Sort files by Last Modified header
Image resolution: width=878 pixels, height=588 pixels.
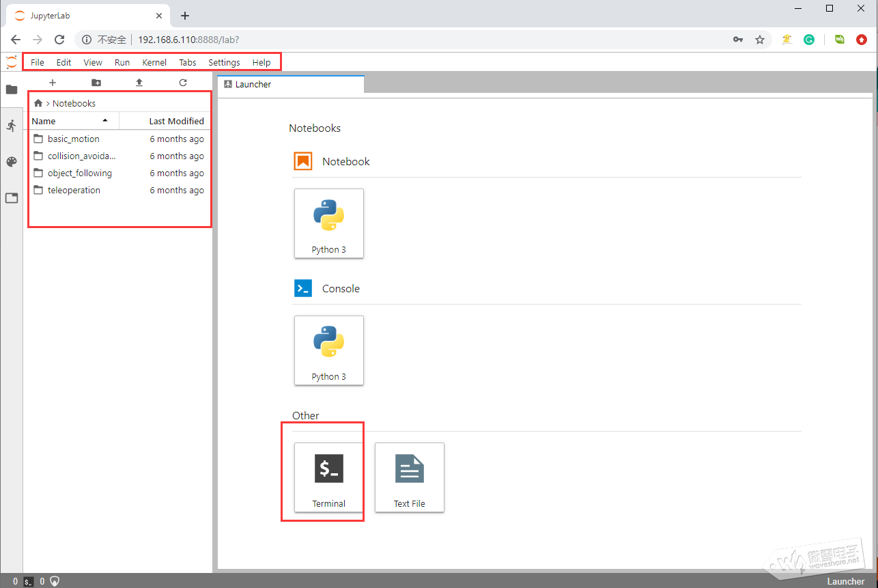click(176, 121)
